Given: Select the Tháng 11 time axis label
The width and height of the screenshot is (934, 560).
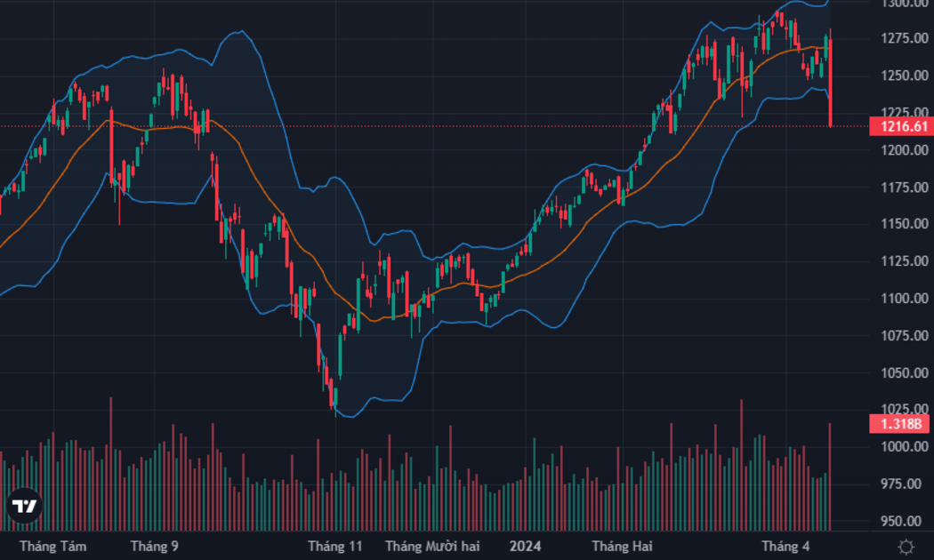Looking at the screenshot, I should (334, 547).
